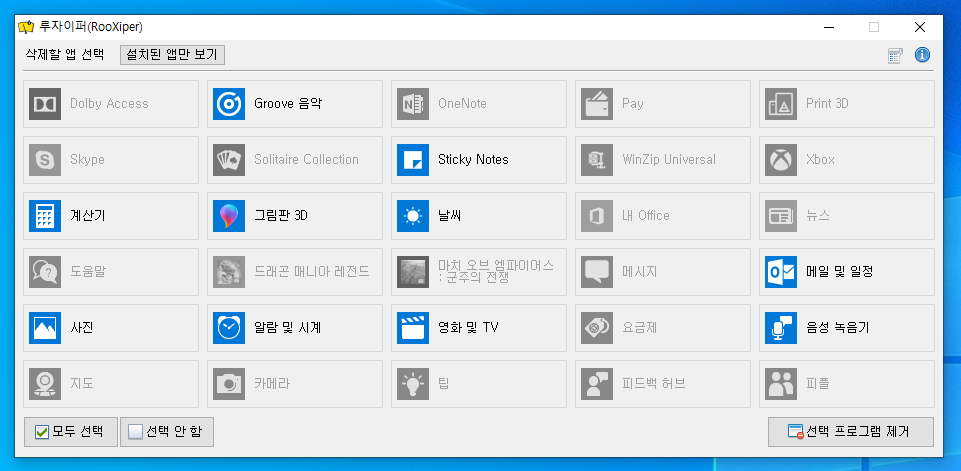Toggle the 팁 tips tile

coord(479,384)
